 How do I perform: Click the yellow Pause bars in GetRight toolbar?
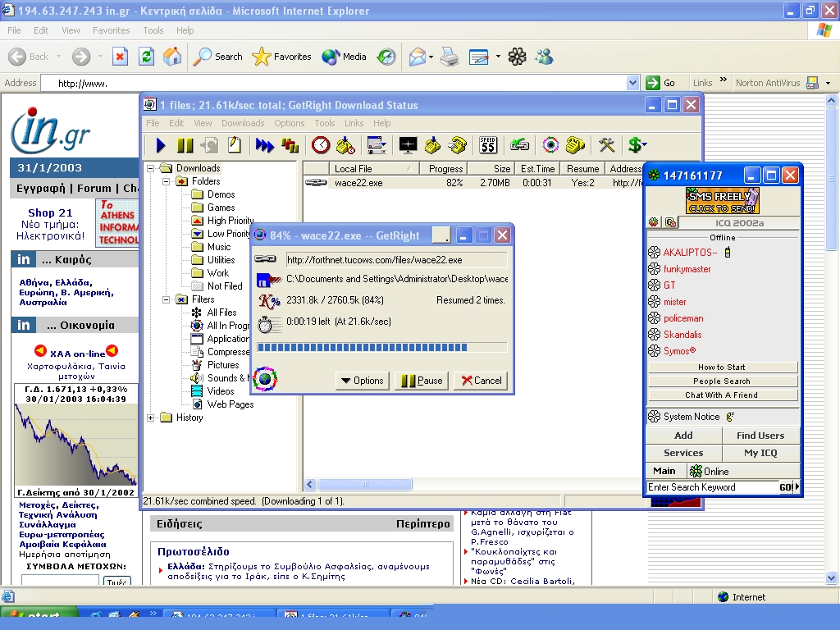click(185, 145)
